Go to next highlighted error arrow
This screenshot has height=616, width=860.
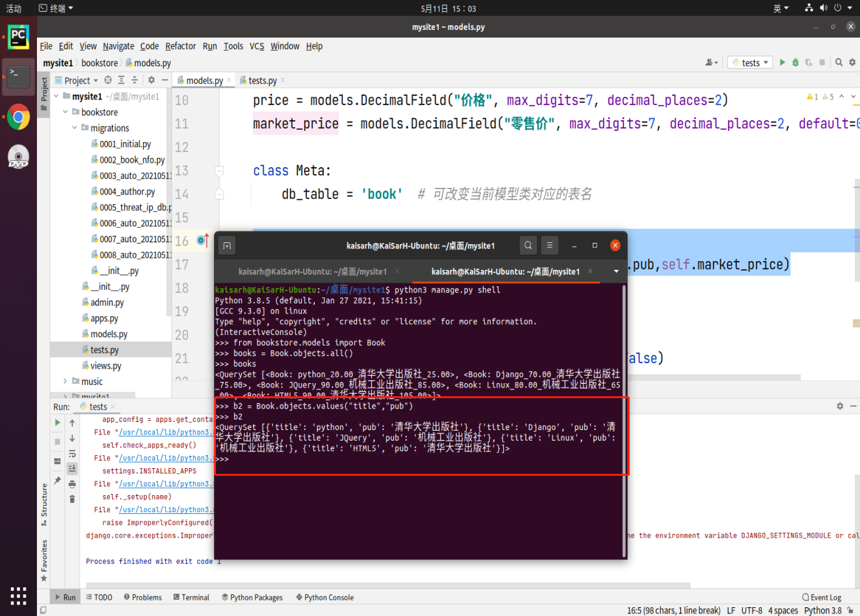point(853,96)
